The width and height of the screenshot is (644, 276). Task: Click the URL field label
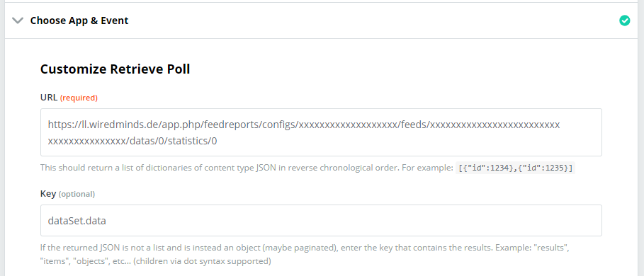(49, 98)
